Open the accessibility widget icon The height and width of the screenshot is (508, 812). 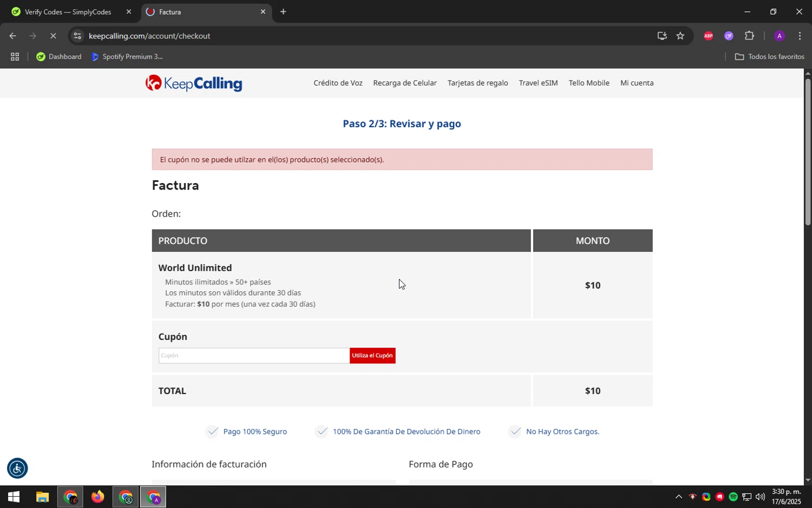pos(17,468)
